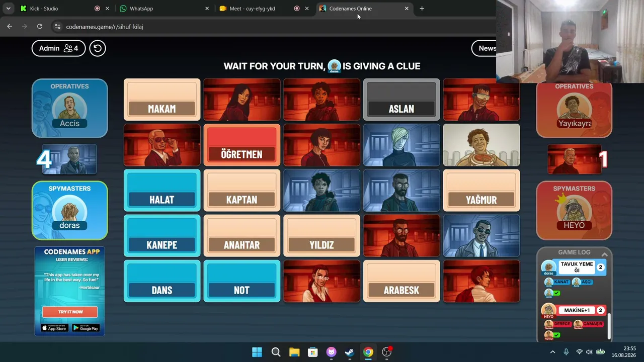View site information icon in address bar
Screen dimensions: 644x362
click(x=57, y=27)
